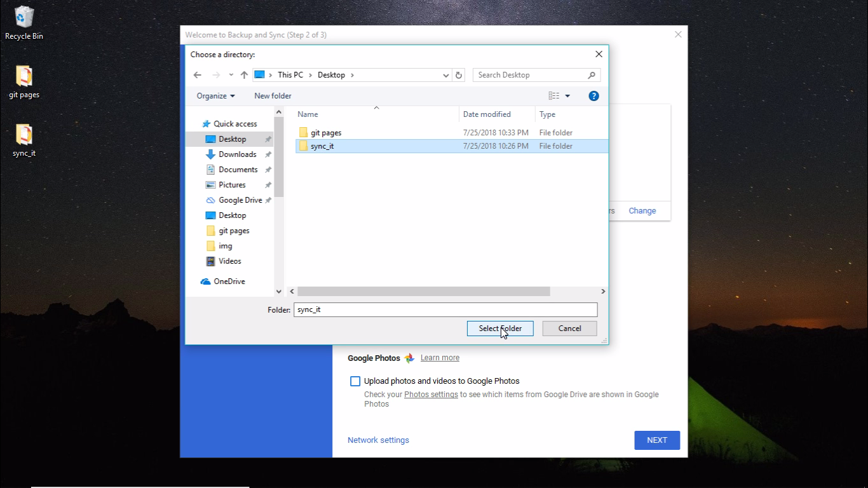Open the sync_it desktop shortcut
868x488 pixels.
(24, 133)
